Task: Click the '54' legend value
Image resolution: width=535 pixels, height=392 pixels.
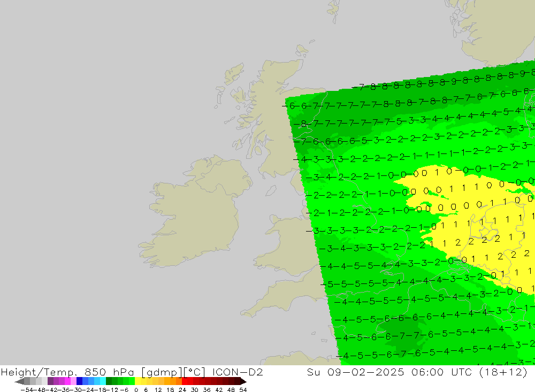Action: click(243, 390)
